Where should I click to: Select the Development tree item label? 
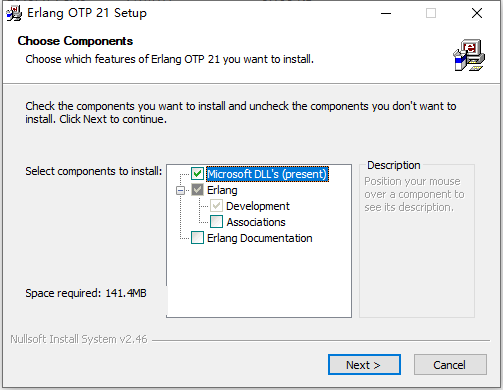[258, 206]
